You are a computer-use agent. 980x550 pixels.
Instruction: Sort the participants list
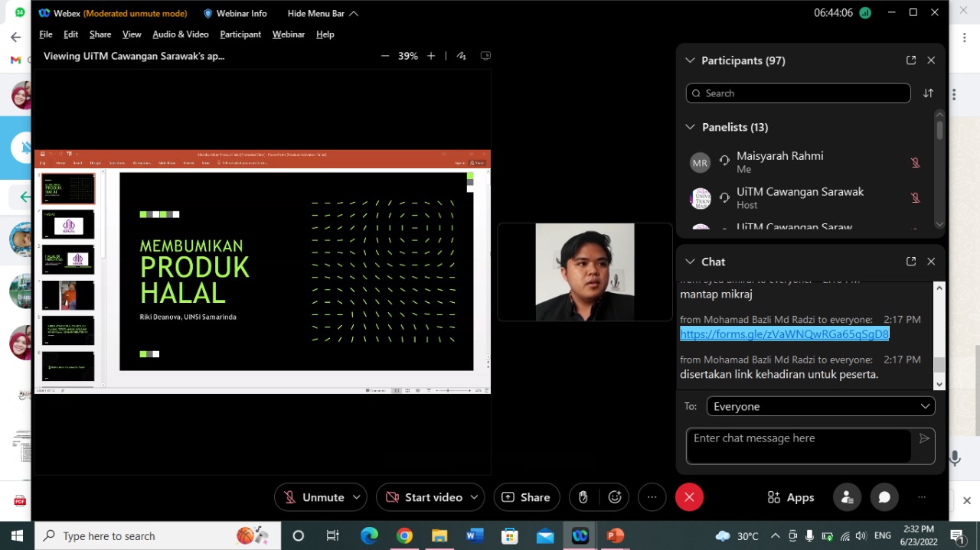[x=928, y=93]
